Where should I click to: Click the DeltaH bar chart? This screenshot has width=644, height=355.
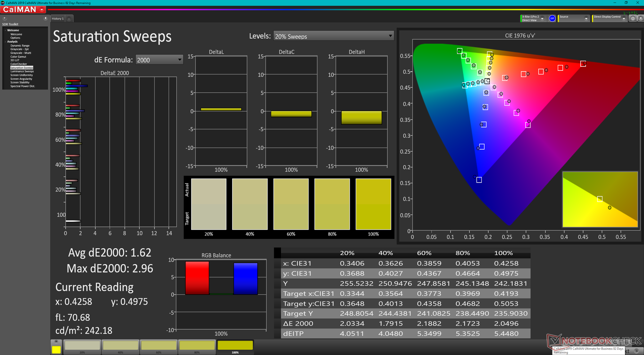pos(362,111)
